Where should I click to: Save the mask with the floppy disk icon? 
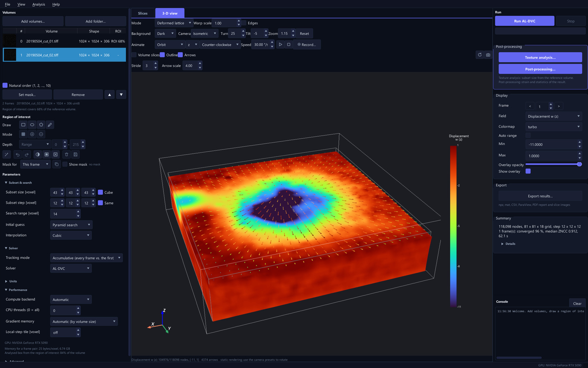tap(75, 155)
